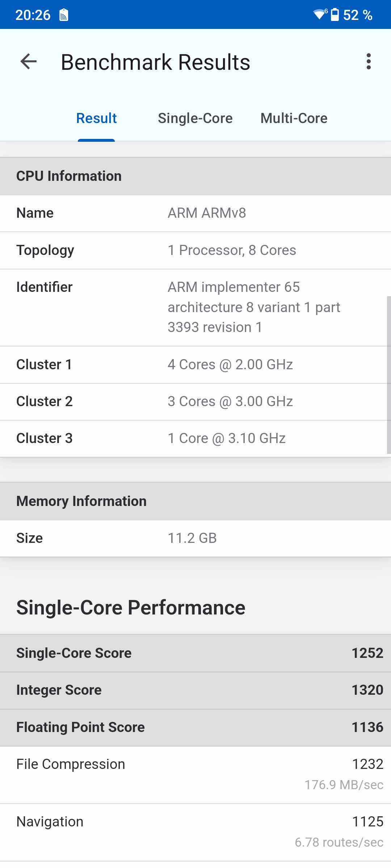391x868 pixels.
Task: Switch to the Single-Core tab
Action: point(195,118)
